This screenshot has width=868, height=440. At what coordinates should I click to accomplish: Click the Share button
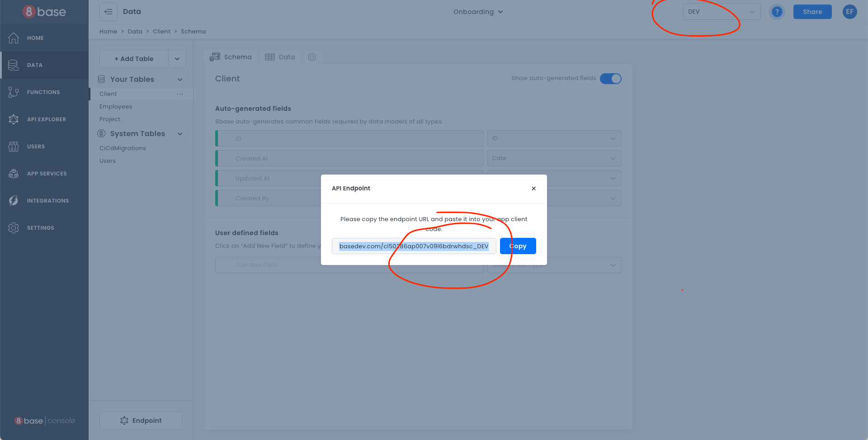pos(812,12)
